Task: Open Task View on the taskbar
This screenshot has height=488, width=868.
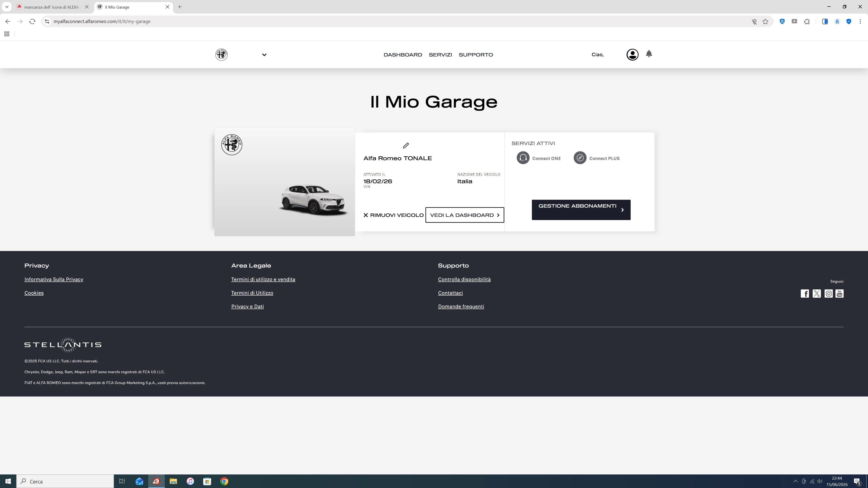Action: tap(122, 481)
